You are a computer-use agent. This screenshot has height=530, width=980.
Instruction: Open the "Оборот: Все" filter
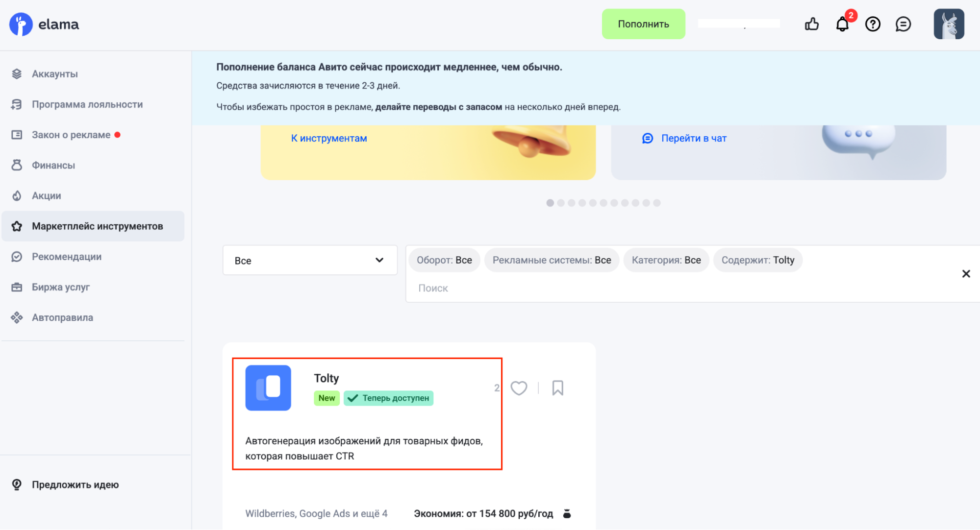coord(444,260)
